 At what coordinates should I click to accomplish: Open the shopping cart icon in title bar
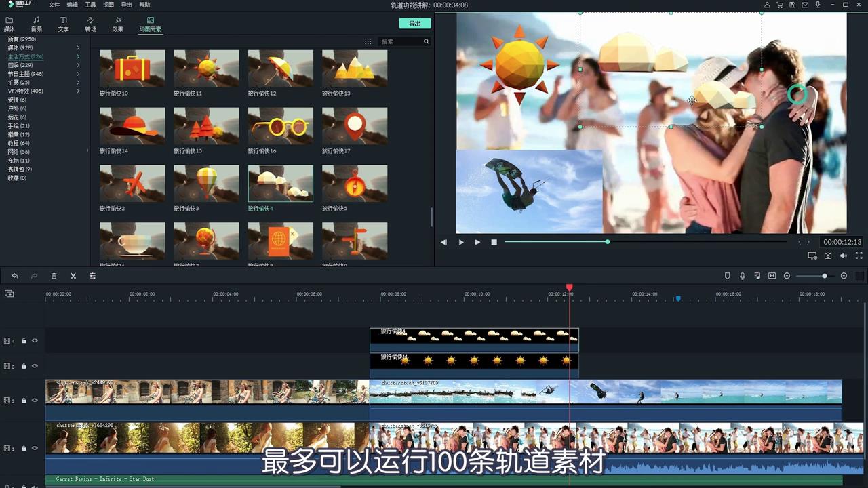pos(780,5)
